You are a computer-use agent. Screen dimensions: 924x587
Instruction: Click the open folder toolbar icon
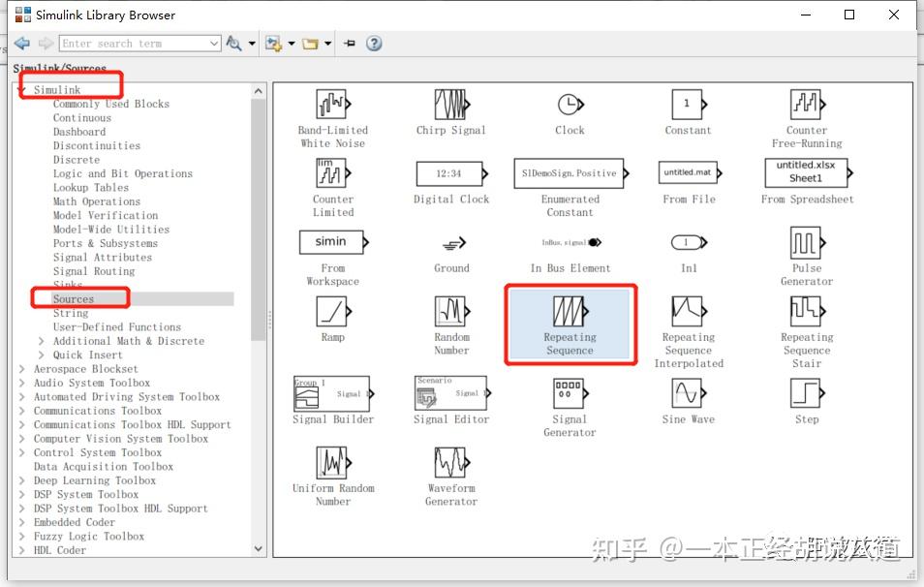[x=310, y=44]
